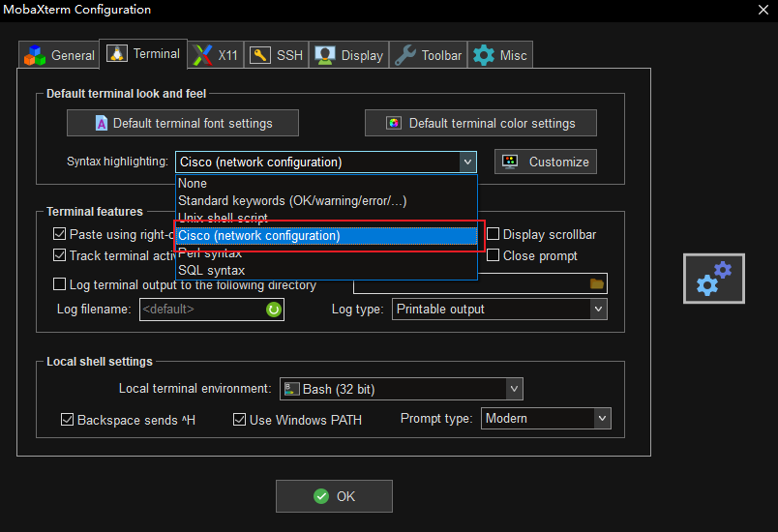Screen dimensions: 778x532
Task: Select None in syntax highlighting list
Action: click(326, 184)
